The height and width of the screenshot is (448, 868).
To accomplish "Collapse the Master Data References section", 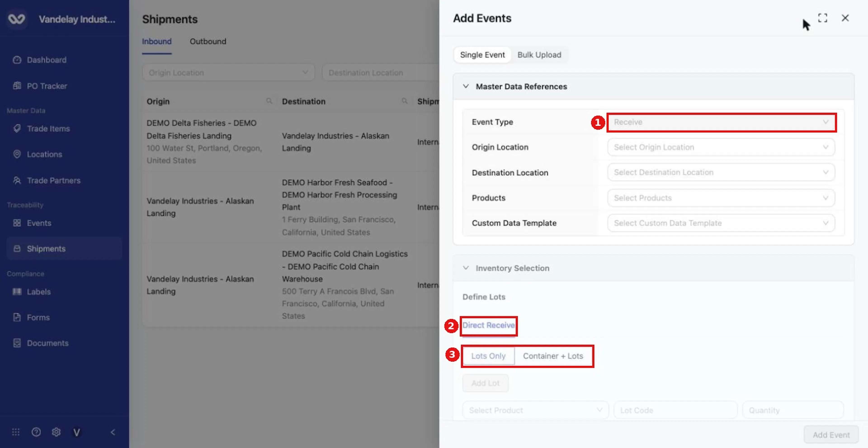I will [x=466, y=86].
